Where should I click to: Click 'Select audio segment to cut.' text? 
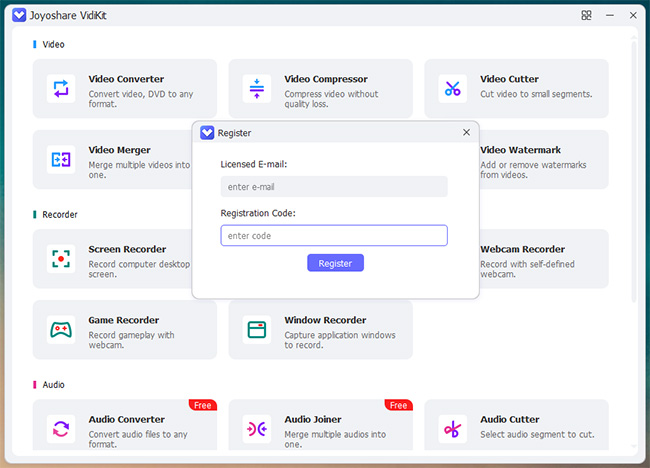click(x=537, y=434)
